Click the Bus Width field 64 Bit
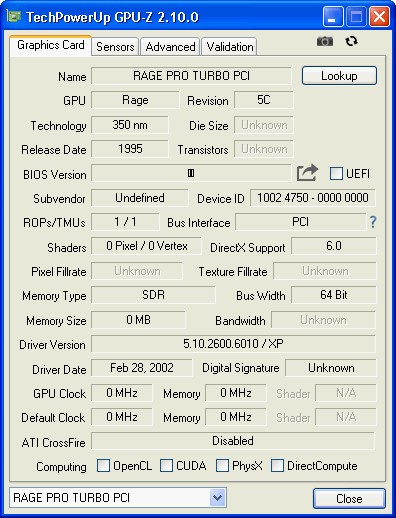The height and width of the screenshot is (518, 396). tap(334, 295)
